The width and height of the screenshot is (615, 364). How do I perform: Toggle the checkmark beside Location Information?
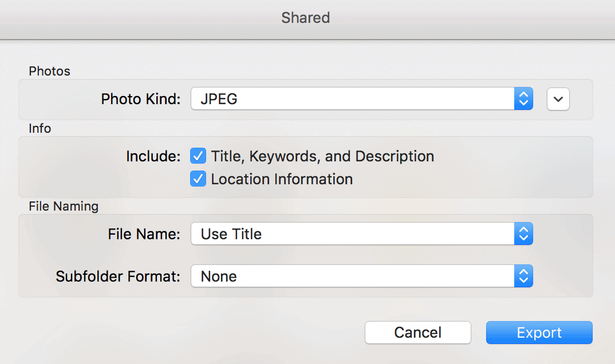pyautogui.click(x=198, y=179)
